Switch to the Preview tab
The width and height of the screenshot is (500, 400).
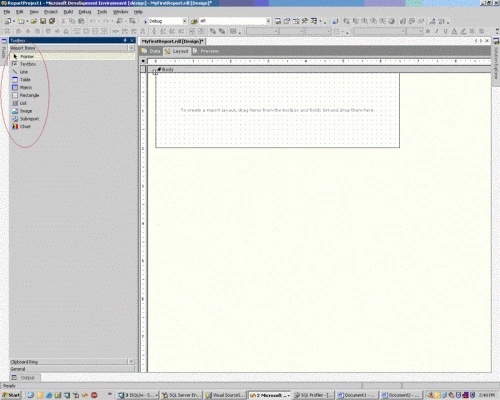click(206, 51)
